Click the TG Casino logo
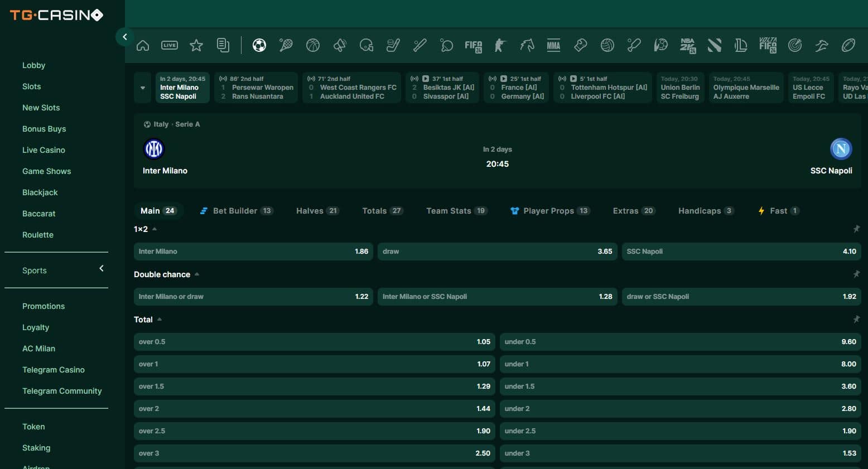Viewport: 868px width, 469px height. pyautogui.click(x=57, y=15)
